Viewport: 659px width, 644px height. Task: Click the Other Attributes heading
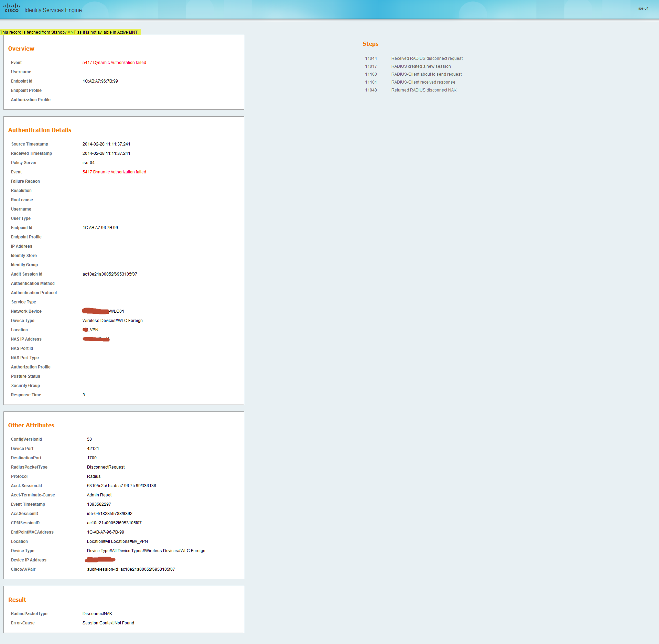coord(31,425)
